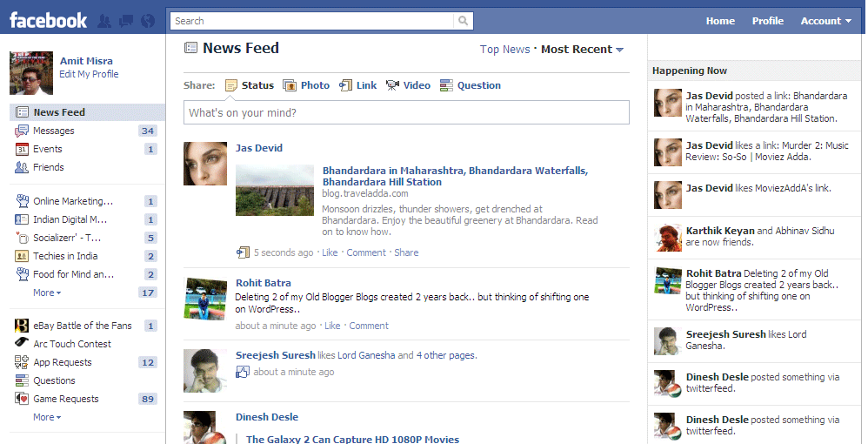Go to Profile in top navigation
This screenshot has width=868, height=444.
point(767,21)
